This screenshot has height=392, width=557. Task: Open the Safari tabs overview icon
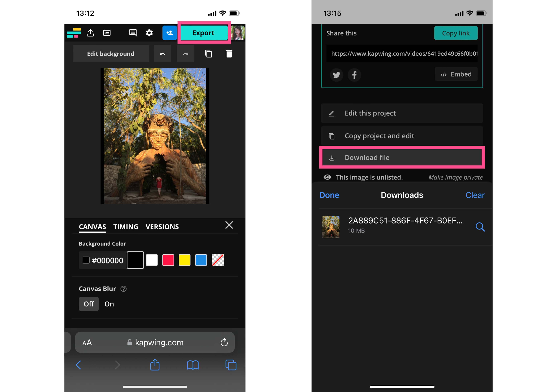click(x=231, y=365)
